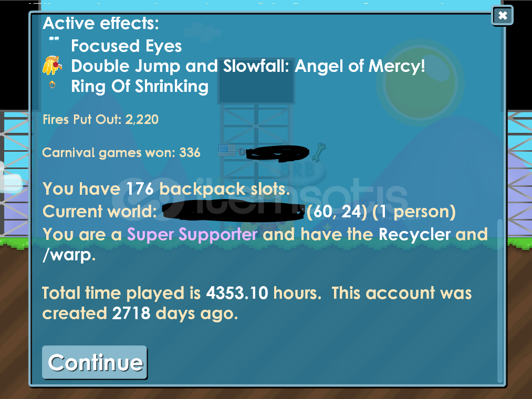Click the Recycler word in supporter line
This screenshot has height=399, width=532.
click(414, 234)
